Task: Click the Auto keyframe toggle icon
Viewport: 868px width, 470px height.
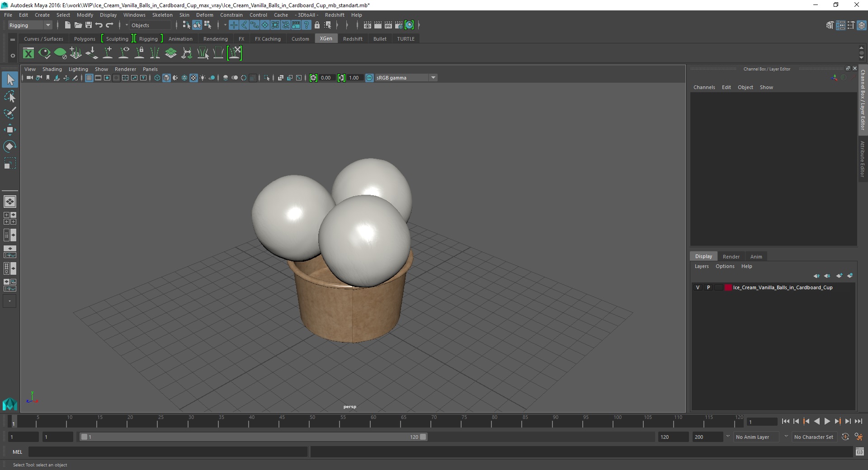Action: coord(845,437)
